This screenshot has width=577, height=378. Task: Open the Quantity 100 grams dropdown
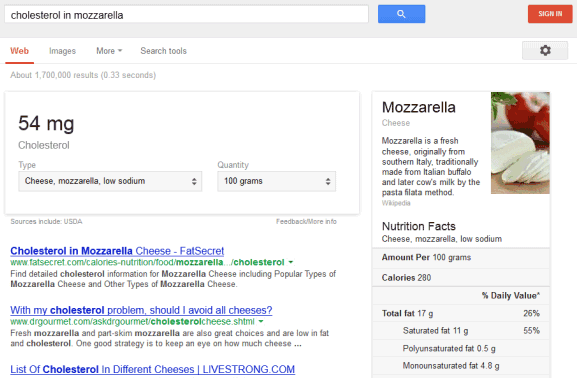[276, 181]
